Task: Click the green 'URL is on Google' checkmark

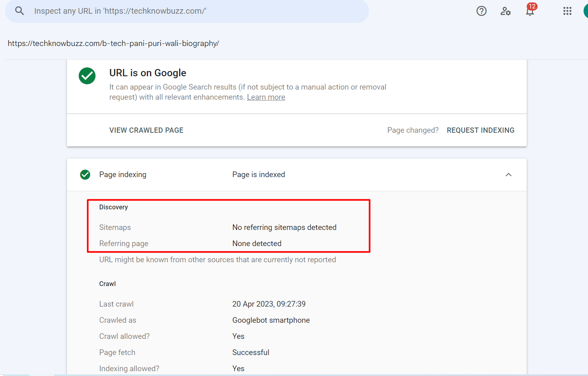Action: click(x=87, y=76)
